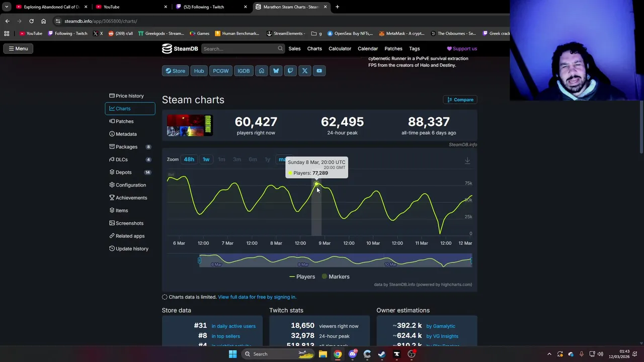644x362 pixels.
Task: Open the YouTube icon link
Action: pos(319,71)
